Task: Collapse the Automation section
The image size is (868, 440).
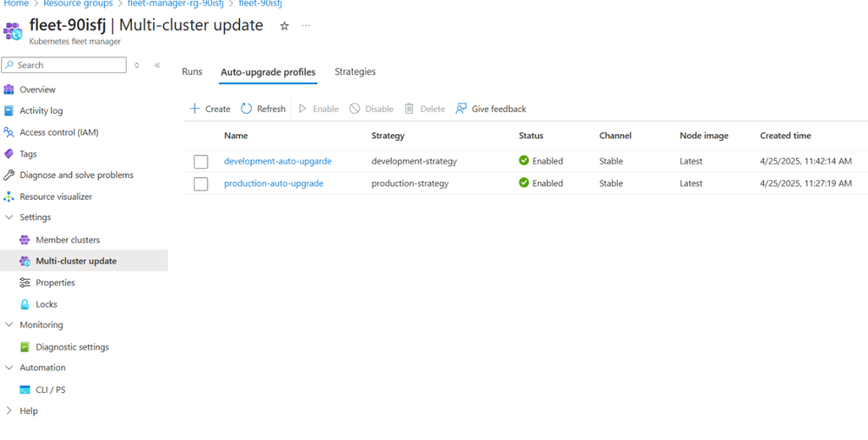Action: (9, 368)
